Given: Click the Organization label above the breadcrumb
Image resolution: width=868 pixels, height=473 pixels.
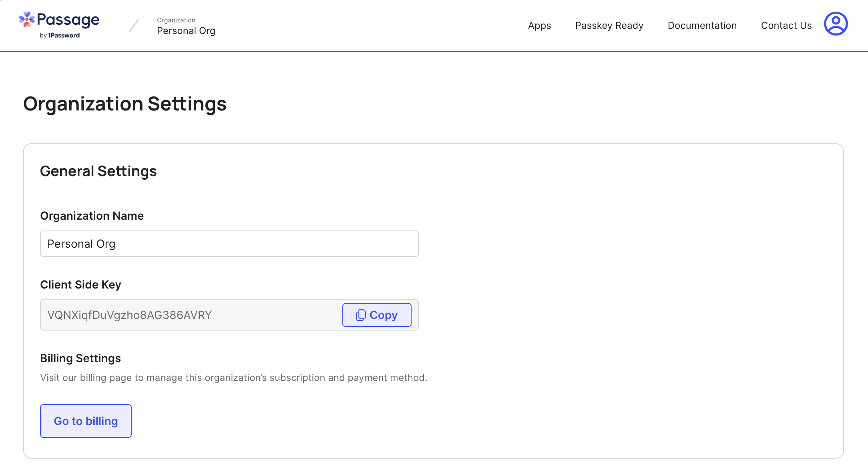Looking at the screenshot, I should pos(176,20).
